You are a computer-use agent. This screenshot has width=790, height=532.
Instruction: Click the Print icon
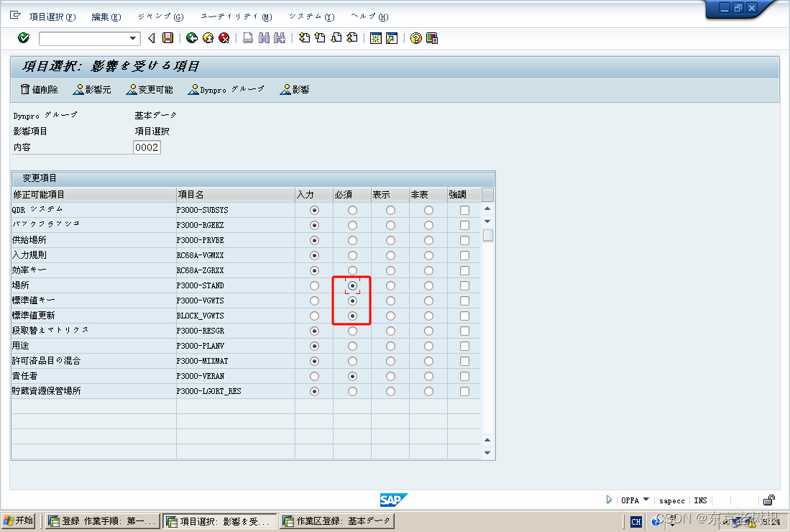[247, 38]
